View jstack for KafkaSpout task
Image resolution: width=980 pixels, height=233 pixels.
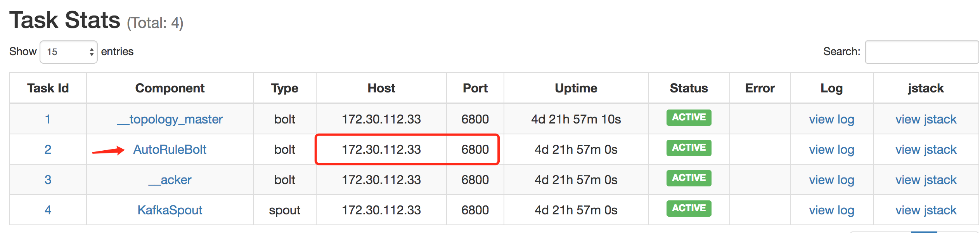point(926,210)
